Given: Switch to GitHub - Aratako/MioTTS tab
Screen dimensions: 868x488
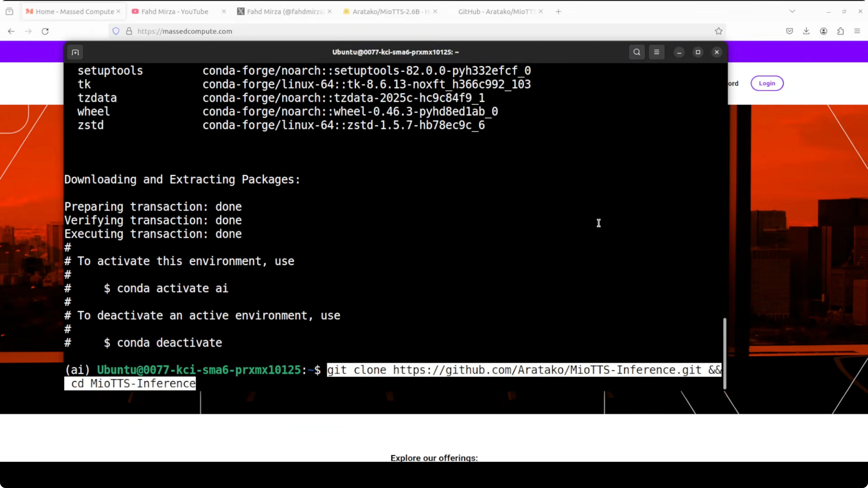Looking at the screenshot, I should [x=495, y=12].
